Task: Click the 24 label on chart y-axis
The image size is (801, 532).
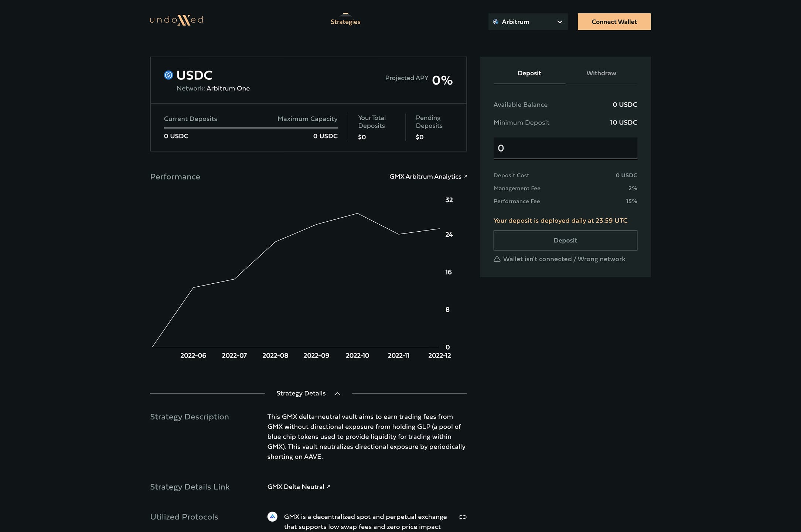Action: [449, 235]
